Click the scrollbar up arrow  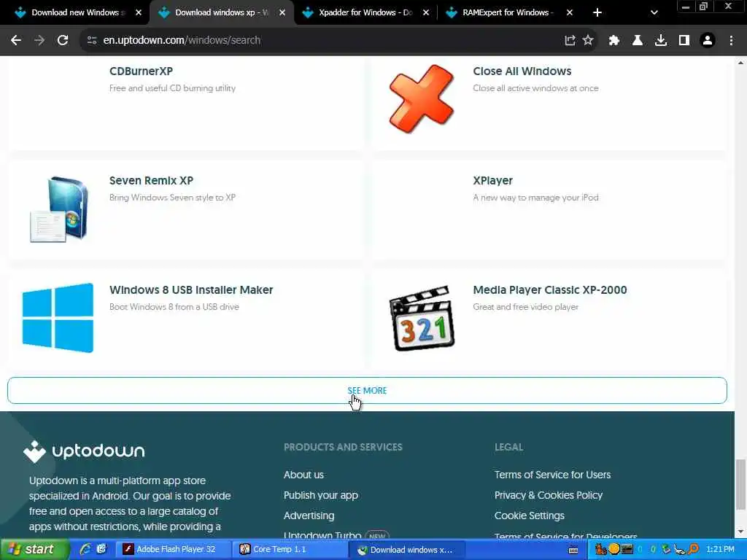coord(741,63)
